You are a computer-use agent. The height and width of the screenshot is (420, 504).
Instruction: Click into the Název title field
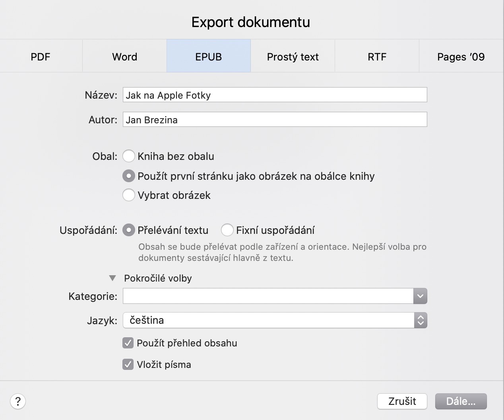pyautogui.click(x=275, y=95)
